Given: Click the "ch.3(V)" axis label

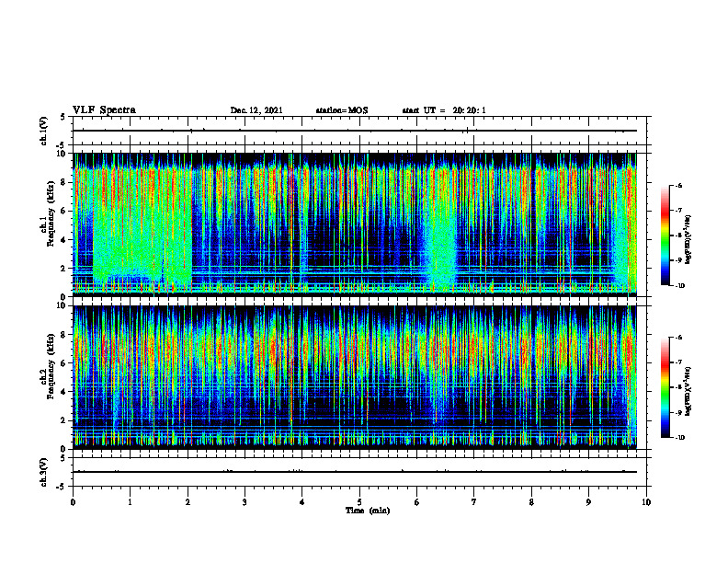Looking at the screenshot, I should pyautogui.click(x=43, y=472).
